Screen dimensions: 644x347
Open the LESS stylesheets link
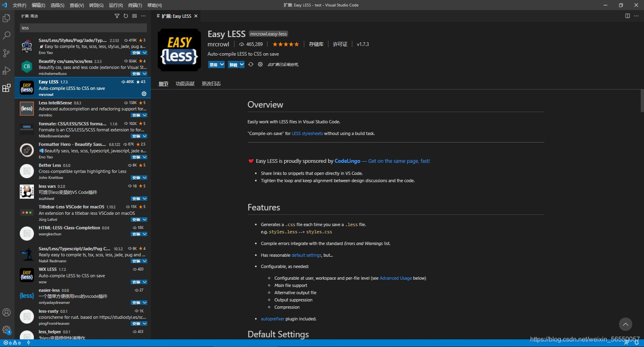point(307,133)
